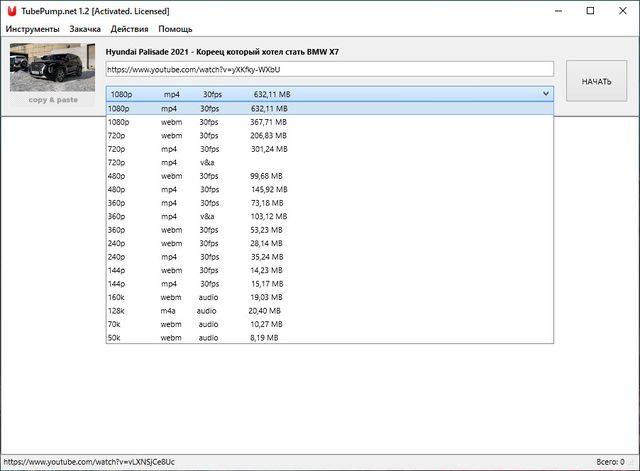Open the Инструменты menu
This screenshot has height=471, width=640.
click(x=32, y=29)
